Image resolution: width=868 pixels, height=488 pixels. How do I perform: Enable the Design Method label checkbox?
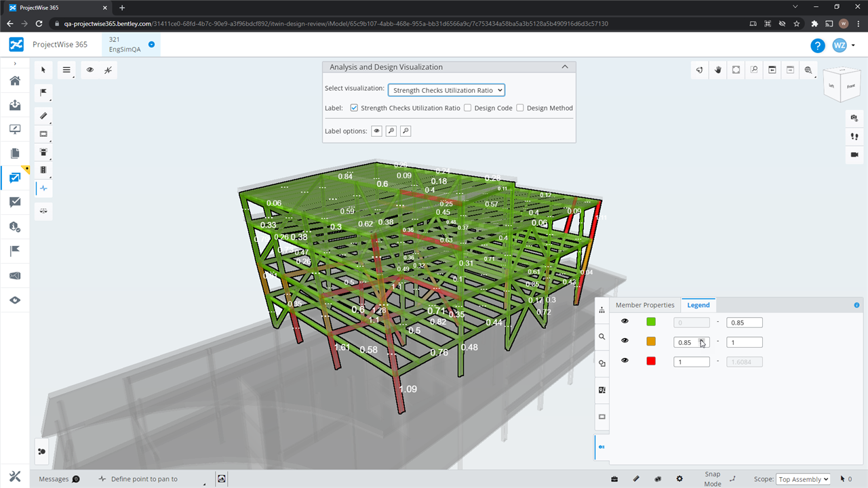click(x=520, y=108)
